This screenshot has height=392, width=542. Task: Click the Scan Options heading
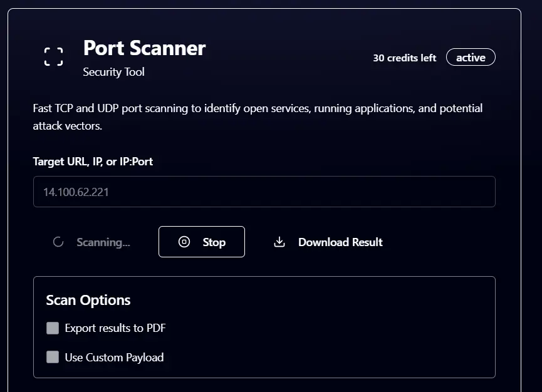(x=88, y=300)
